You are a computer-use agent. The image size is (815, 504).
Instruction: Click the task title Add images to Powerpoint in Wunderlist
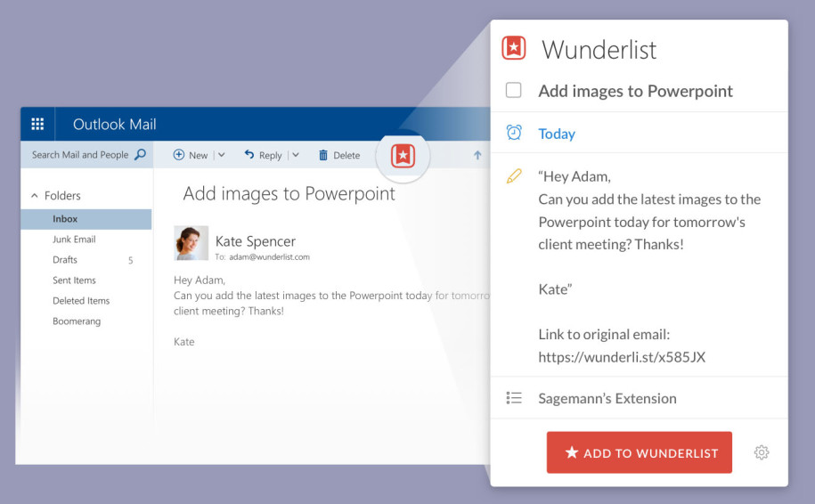coord(635,91)
